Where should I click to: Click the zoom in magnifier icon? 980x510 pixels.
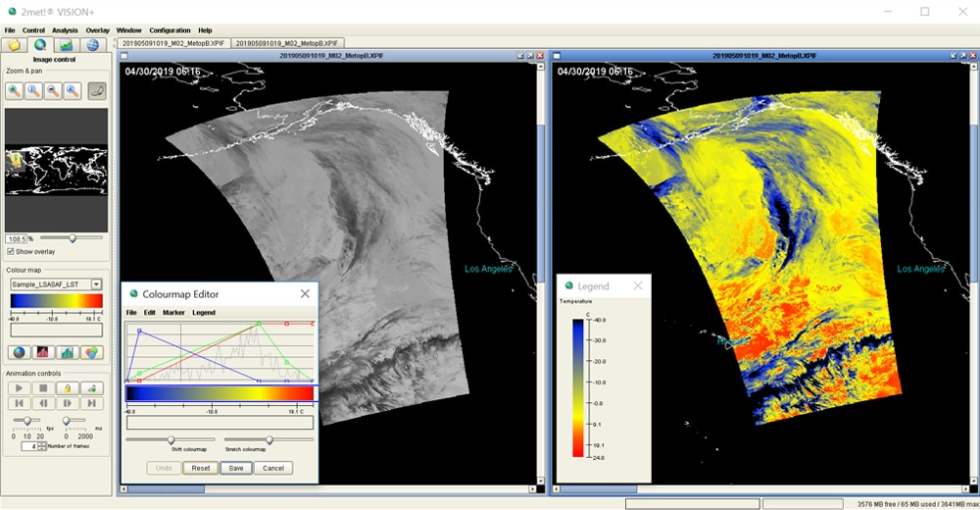tap(15, 91)
